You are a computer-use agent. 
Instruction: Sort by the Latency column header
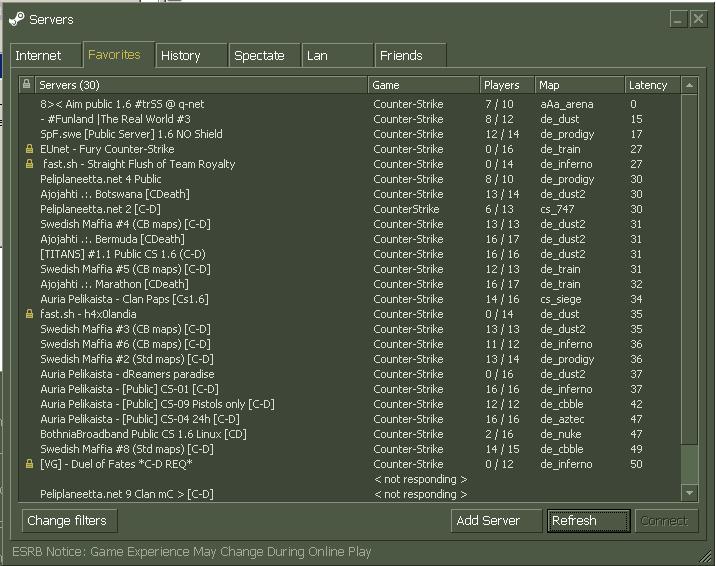coord(653,85)
